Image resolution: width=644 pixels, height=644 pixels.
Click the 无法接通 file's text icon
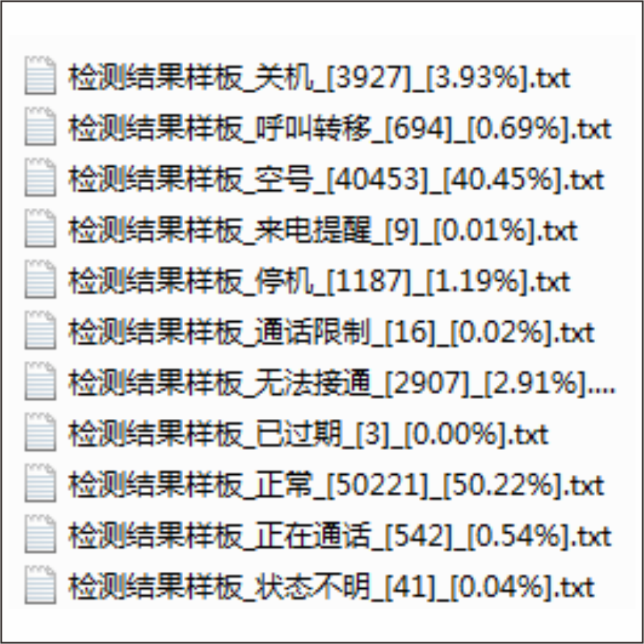coord(40,381)
